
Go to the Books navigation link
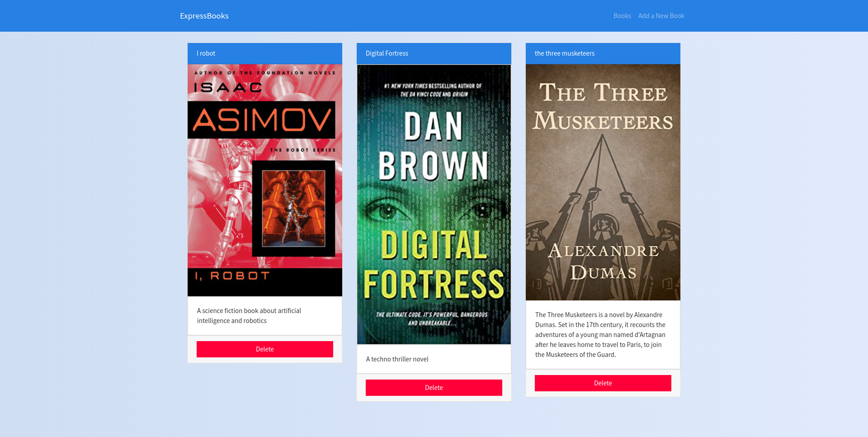(622, 16)
